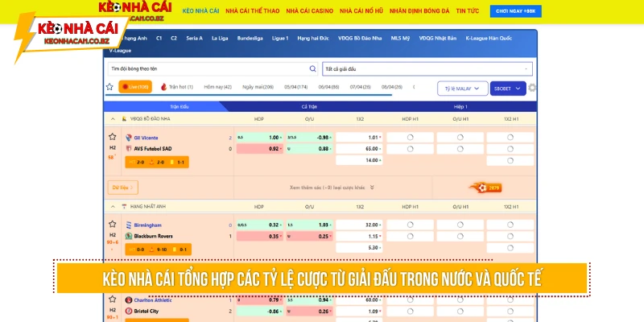Click the Dữ liệu button under Gil Vicente
The width and height of the screenshot is (644, 322).
[123, 188]
